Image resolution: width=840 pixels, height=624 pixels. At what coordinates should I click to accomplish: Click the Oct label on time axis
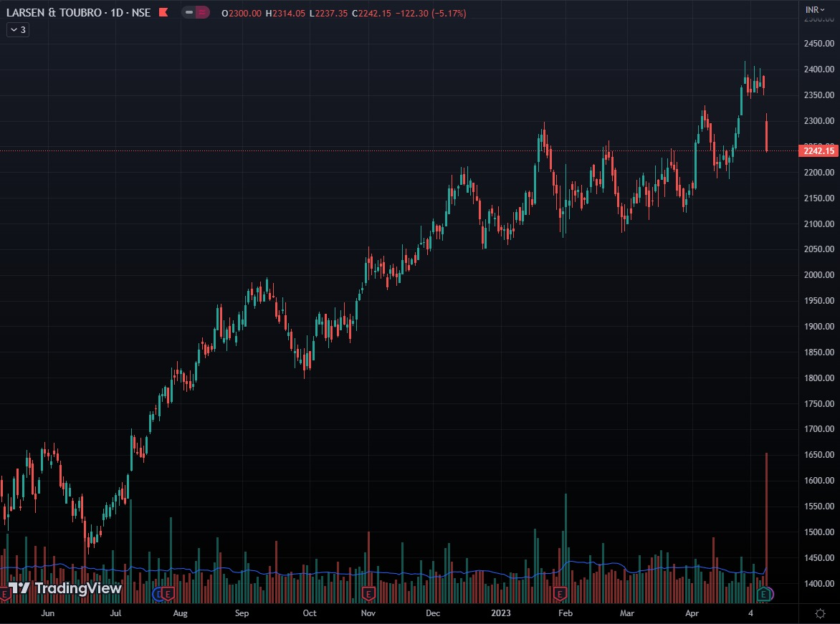(x=310, y=613)
